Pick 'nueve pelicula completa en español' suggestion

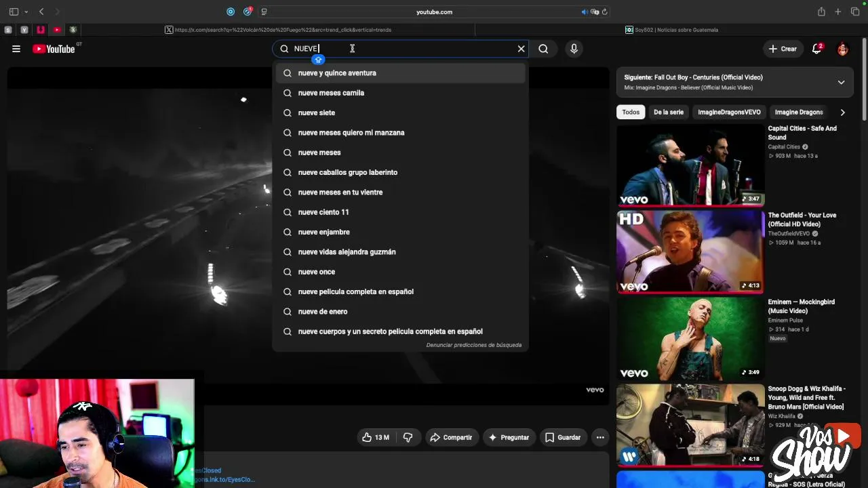(400, 291)
